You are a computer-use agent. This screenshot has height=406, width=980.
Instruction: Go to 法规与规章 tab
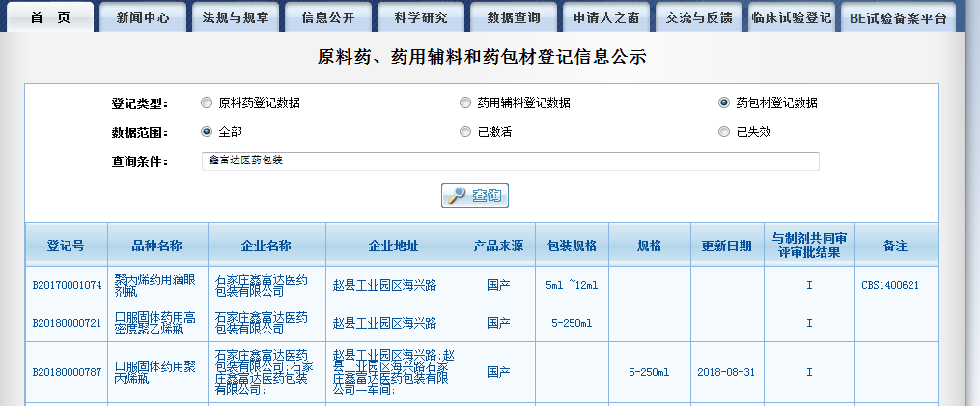pyautogui.click(x=236, y=18)
